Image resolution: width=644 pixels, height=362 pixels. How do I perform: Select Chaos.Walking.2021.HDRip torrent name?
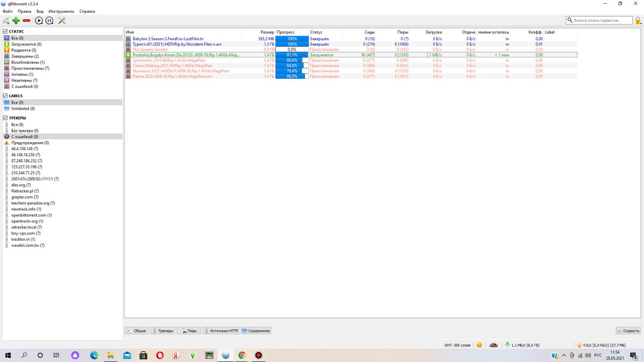[x=173, y=65]
